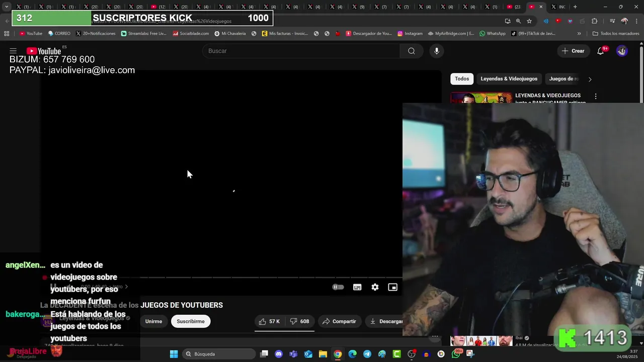Click the Crear button
644x362 pixels.
(573, 51)
